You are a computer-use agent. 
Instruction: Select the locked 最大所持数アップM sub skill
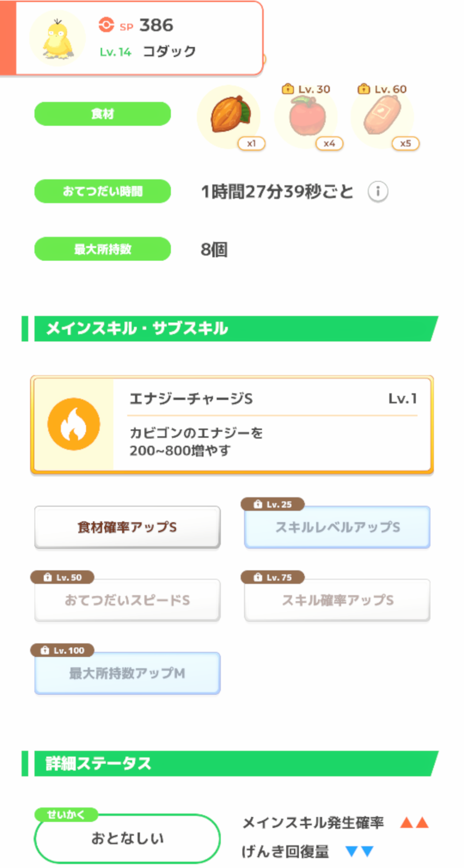(x=127, y=673)
